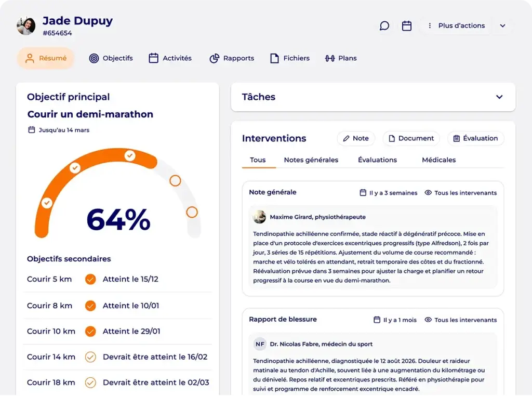532x396 pixels.
Task: Add a Document in Interventions
Action: click(x=411, y=138)
